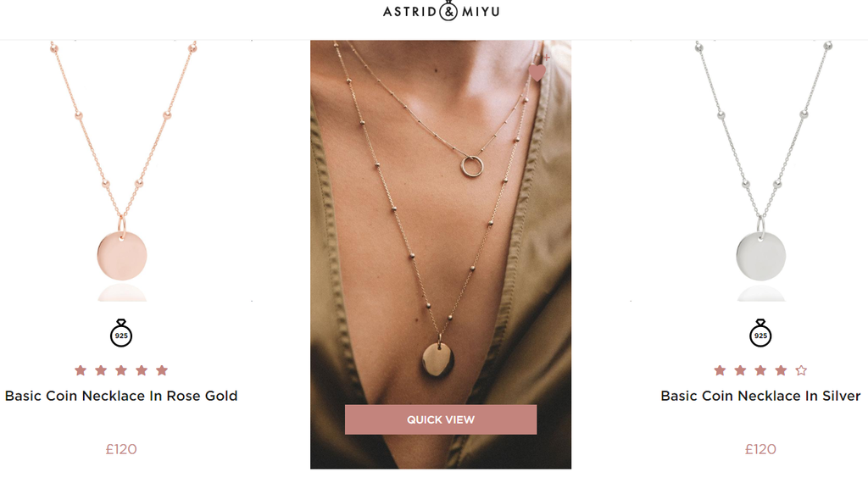Open the Astrid & Miyu logo homepage
The width and height of the screenshot is (868, 483).
pos(441,11)
